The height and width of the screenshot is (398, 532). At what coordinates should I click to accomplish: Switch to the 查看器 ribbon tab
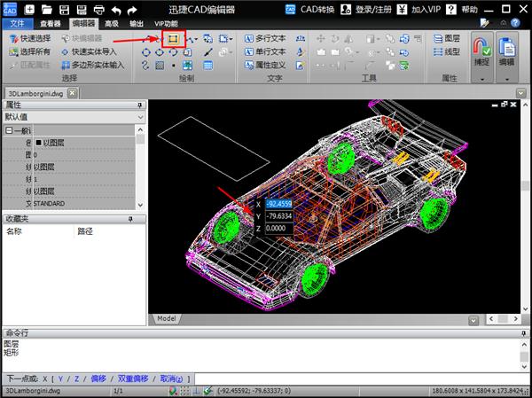point(51,24)
